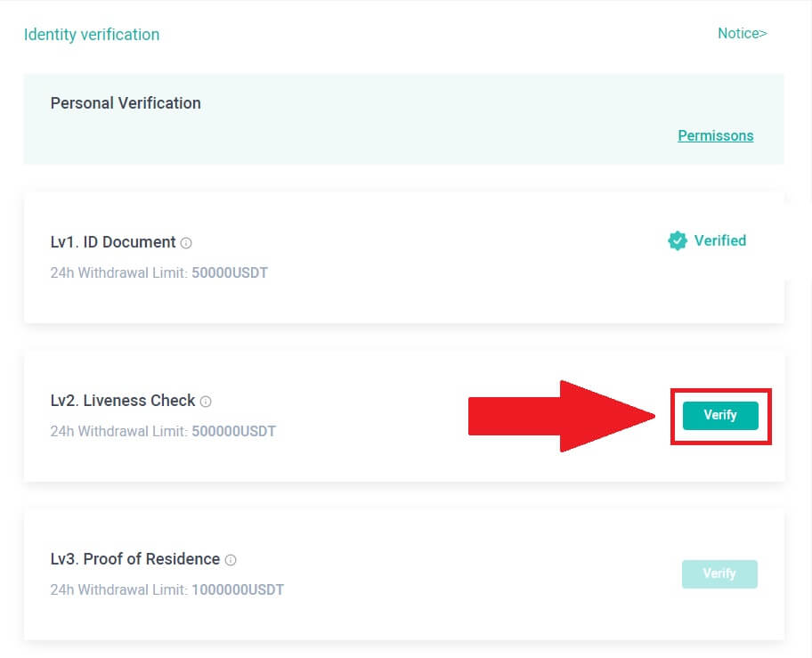Select the Identity verification heading
This screenshot has width=812, height=658.
92,34
